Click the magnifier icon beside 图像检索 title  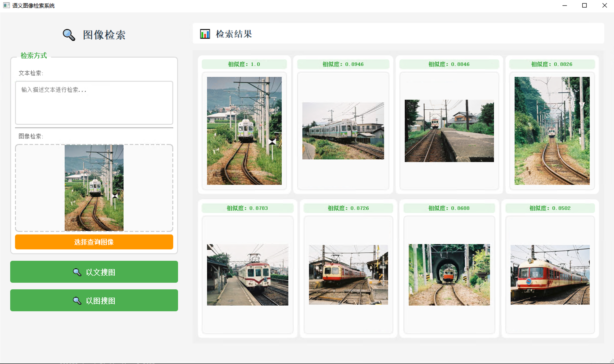pos(69,35)
